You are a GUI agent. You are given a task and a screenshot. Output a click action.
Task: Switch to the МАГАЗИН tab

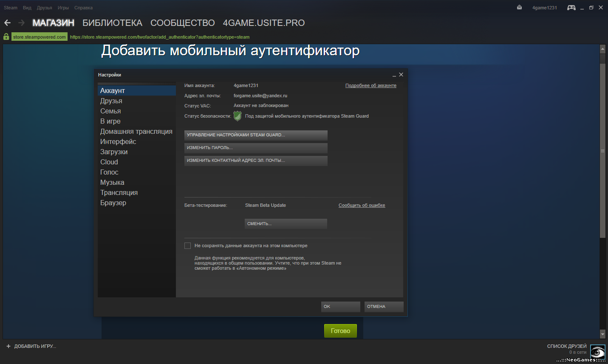pos(54,23)
